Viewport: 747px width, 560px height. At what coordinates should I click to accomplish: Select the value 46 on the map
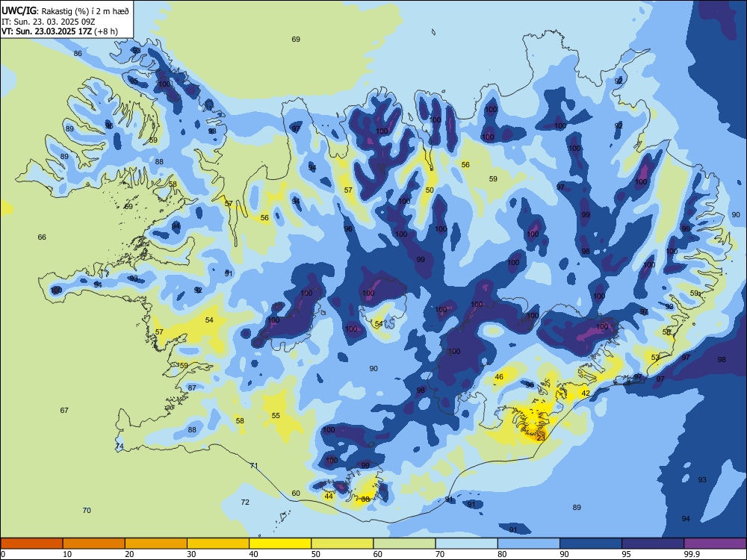pos(499,376)
